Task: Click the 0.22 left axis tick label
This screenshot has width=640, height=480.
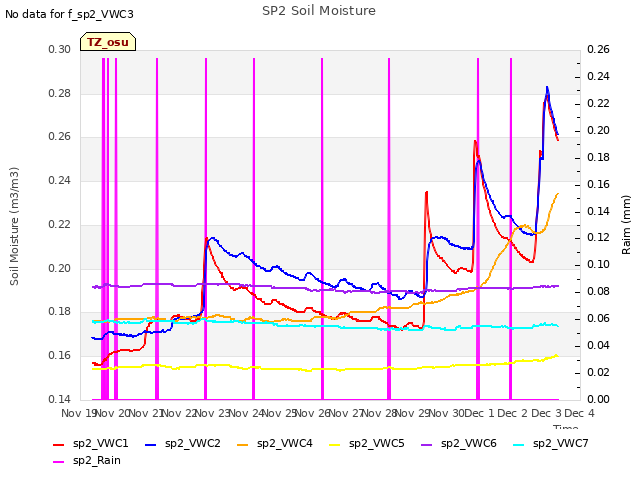Action: point(60,224)
